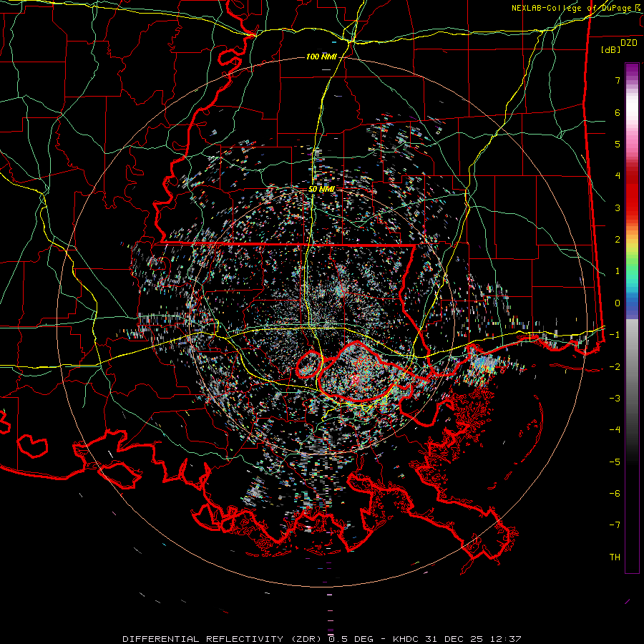Click the scale value 0 label

[618, 303]
